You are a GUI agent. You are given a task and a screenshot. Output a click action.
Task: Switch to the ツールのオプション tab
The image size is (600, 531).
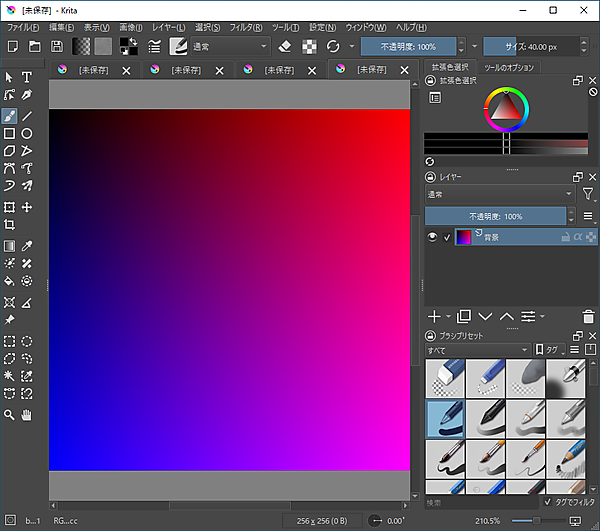509,68
